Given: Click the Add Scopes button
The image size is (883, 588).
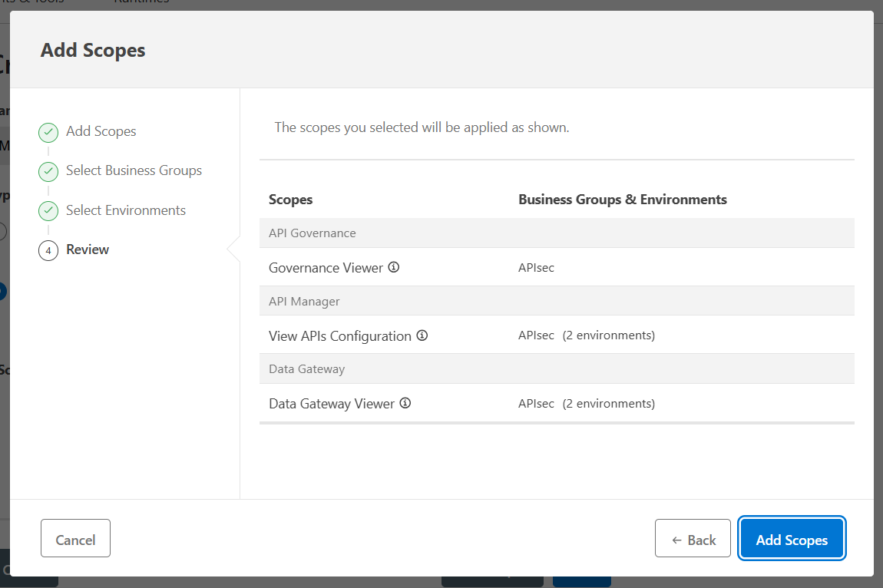Looking at the screenshot, I should pos(792,538).
